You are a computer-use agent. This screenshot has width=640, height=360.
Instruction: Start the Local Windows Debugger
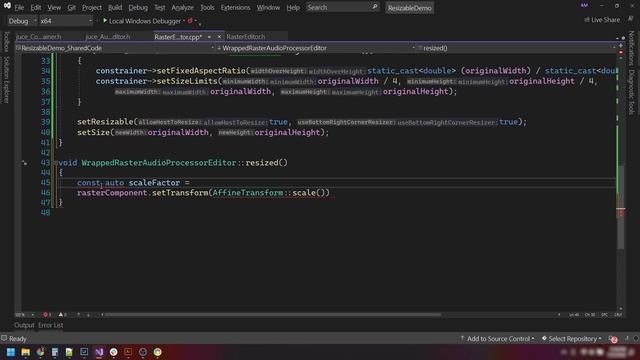142,21
